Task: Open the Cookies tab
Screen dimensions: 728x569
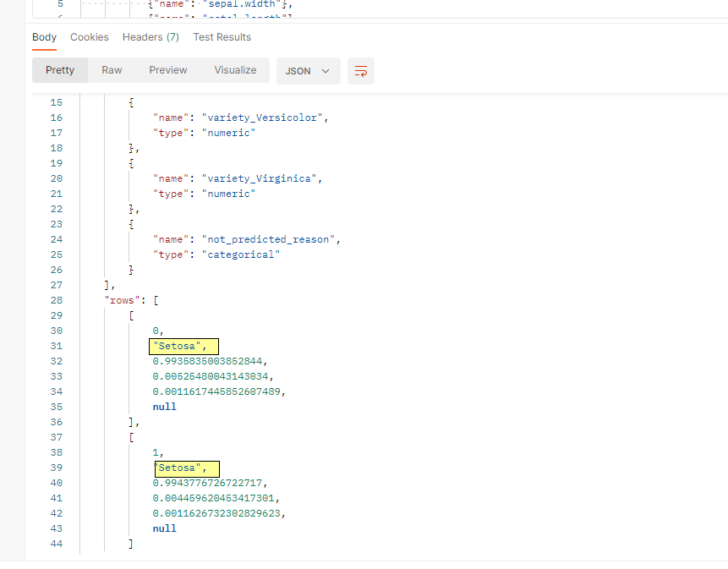Action: click(90, 37)
